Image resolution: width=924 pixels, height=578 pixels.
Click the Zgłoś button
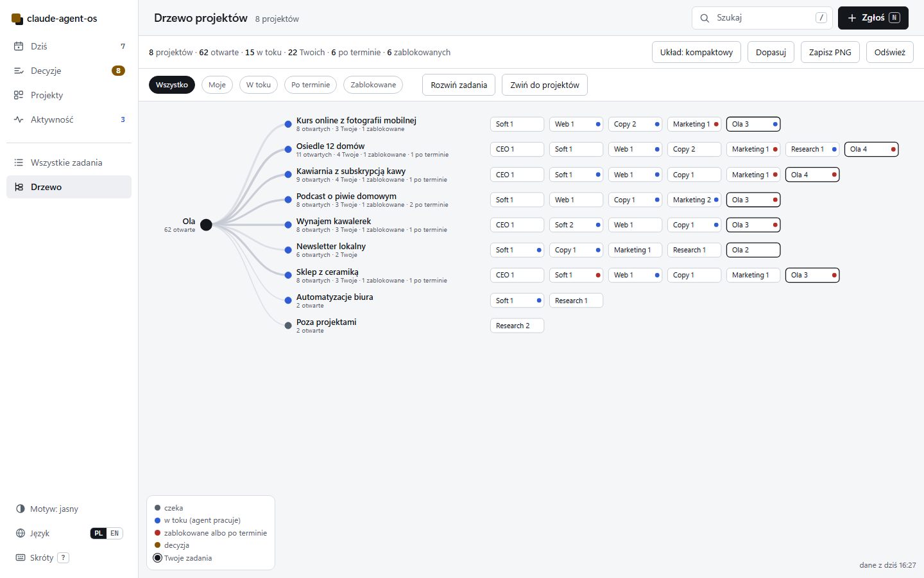click(x=873, y=18)
